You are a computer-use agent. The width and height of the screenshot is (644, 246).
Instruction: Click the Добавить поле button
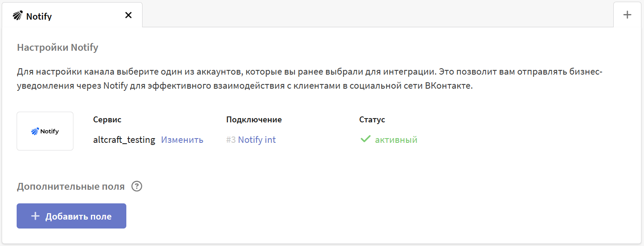[x=71, y=216]
